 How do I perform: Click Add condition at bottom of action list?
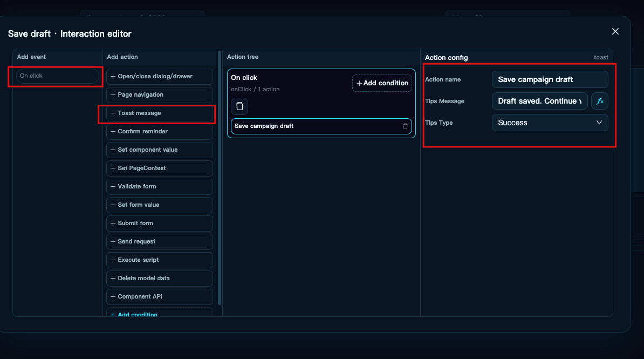[159, 313]
